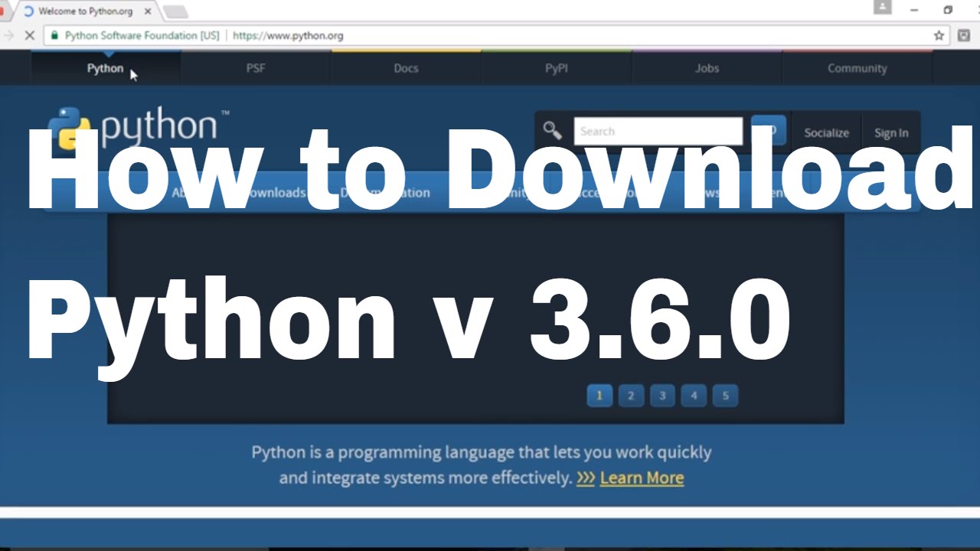The image size is (980, 551).
Task: Switch to carousel slide 3
Action: 662,396
